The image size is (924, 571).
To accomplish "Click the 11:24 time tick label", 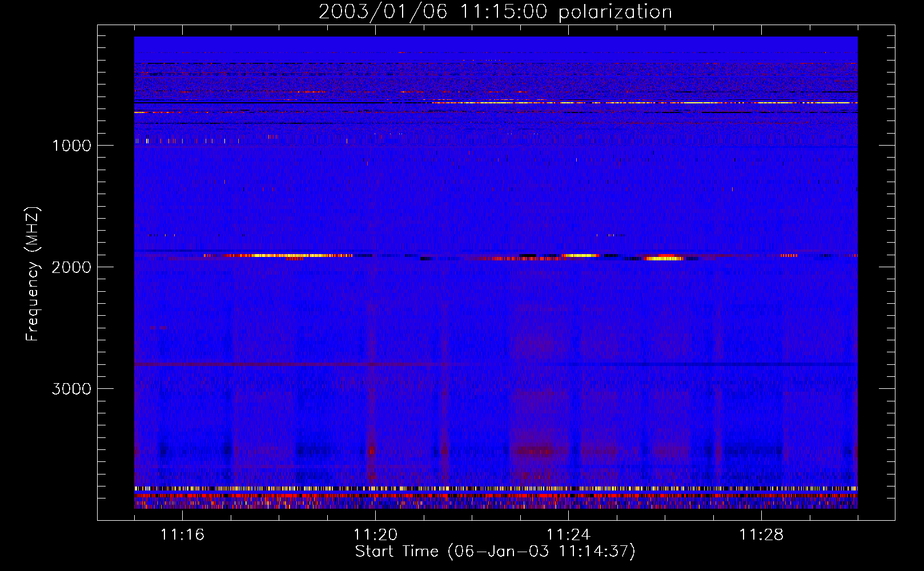I will click(x=568, y=535).
